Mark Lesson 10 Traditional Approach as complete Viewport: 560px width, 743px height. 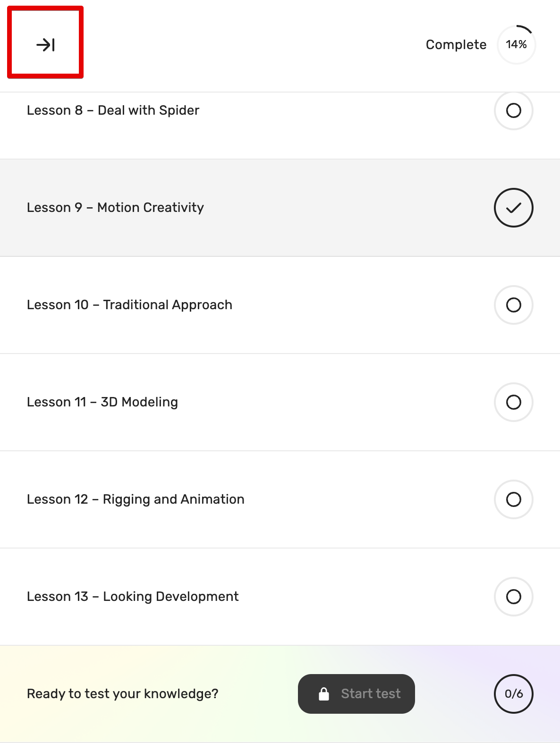[513, 305]
